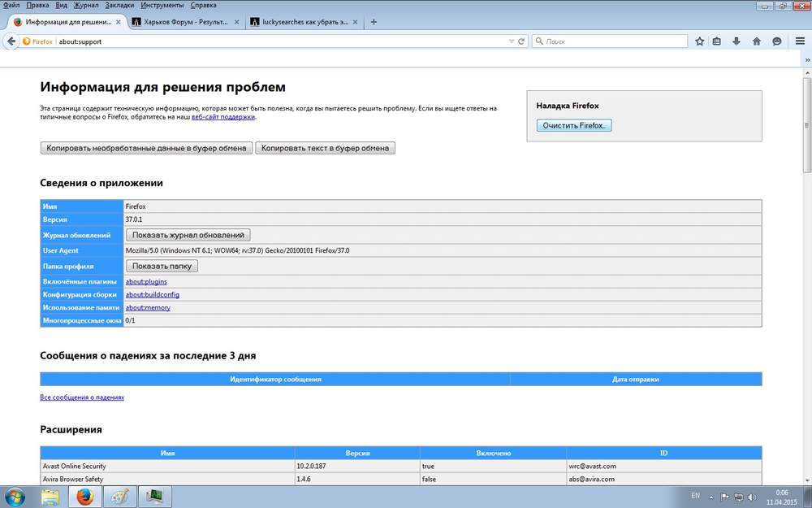Click Показать папку button

(162, 266)
